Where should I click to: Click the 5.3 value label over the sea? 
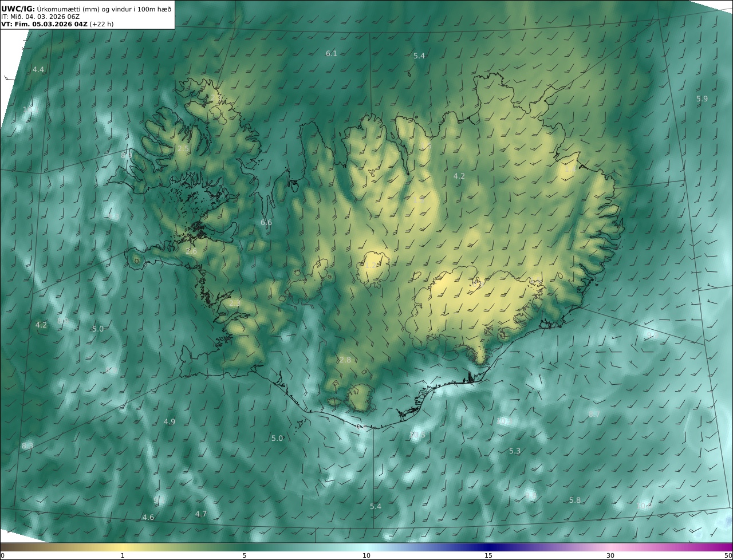point(515,451)
